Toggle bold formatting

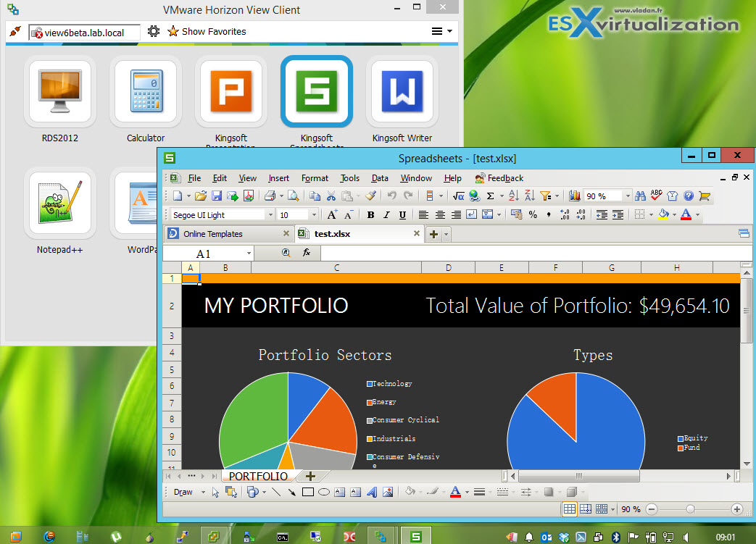coord(371,215)
